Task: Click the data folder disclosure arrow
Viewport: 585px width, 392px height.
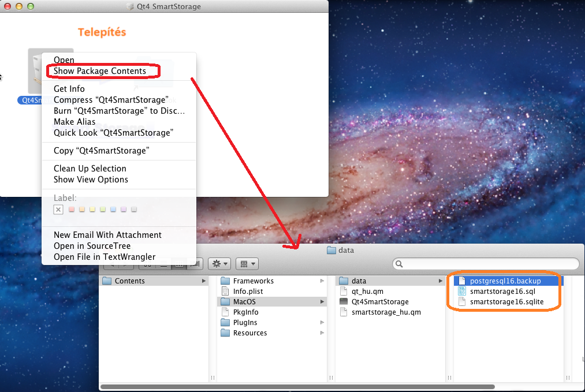Action: point(441,281)
